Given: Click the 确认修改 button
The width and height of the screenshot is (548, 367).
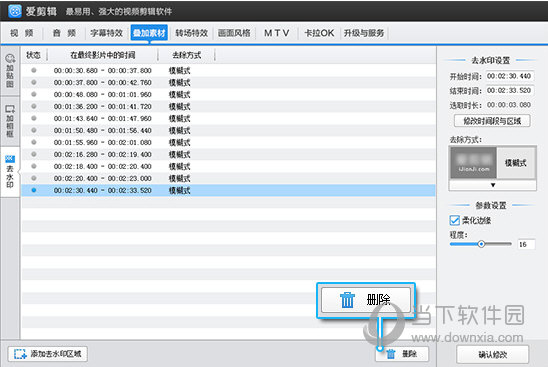Looking at the screenshot, I should [492, 355].
